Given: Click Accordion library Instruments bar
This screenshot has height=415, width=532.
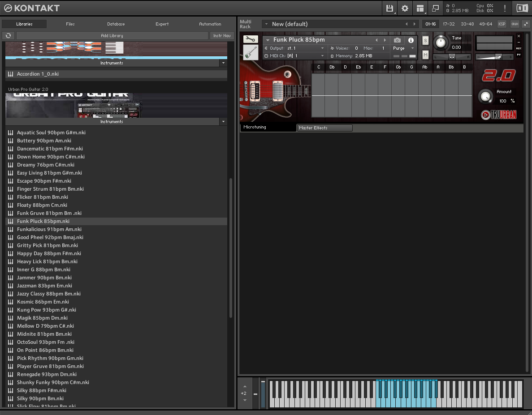Looking at the screenshot, I should pos(112,63).
